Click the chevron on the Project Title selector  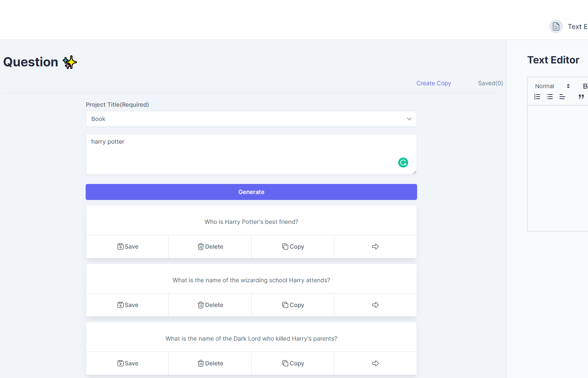tap(409, 119)
